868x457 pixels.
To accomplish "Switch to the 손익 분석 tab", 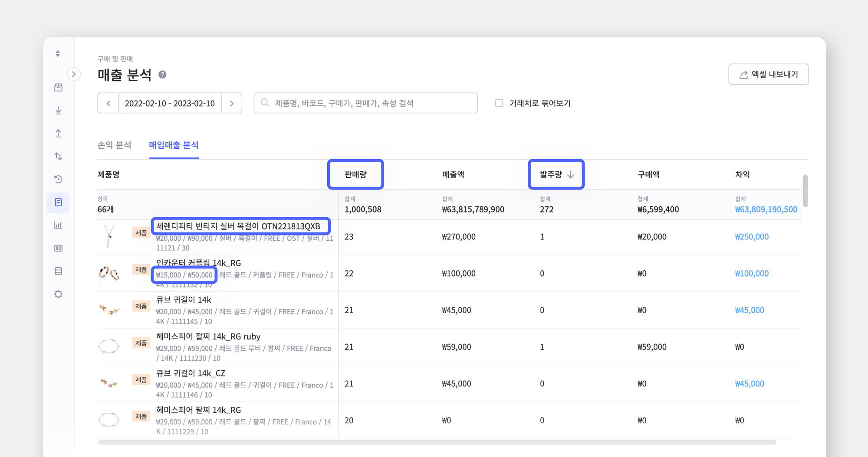I will [114, 145].
